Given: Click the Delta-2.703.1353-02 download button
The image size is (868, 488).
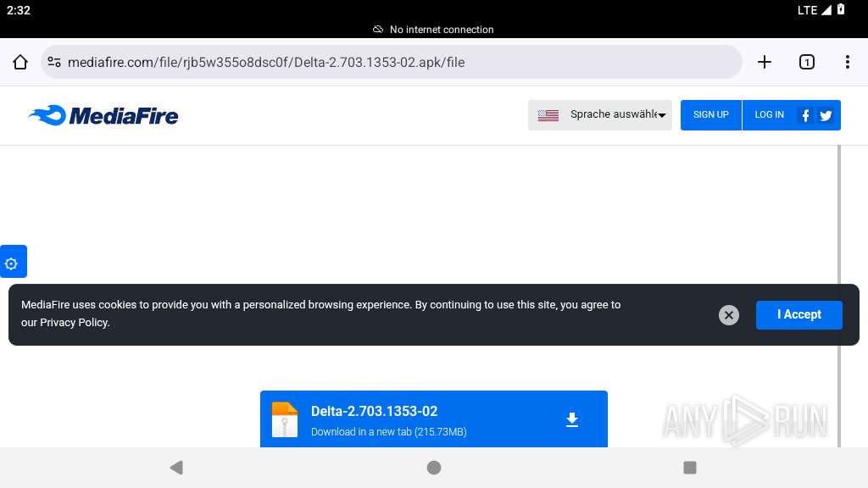Looking at the screenshot, I should pos(433,419).
